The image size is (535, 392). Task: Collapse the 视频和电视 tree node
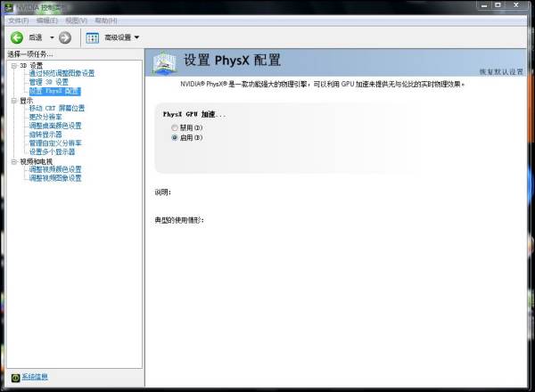coord(14,161)
